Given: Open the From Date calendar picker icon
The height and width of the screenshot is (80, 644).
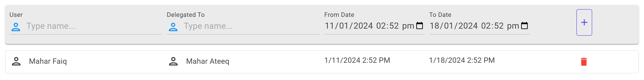Looking at the screenshot, I should pyautogui.click(x=420, y=26).
